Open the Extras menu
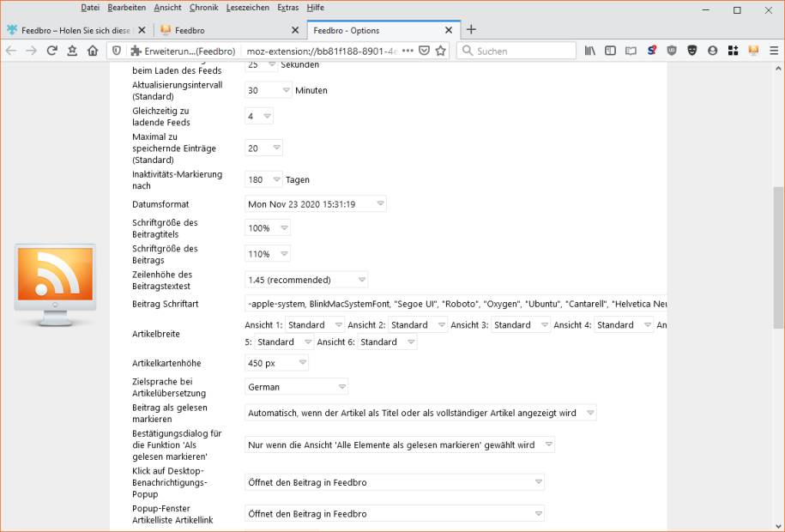Screen dimensions: 785x532 (288, 8)
